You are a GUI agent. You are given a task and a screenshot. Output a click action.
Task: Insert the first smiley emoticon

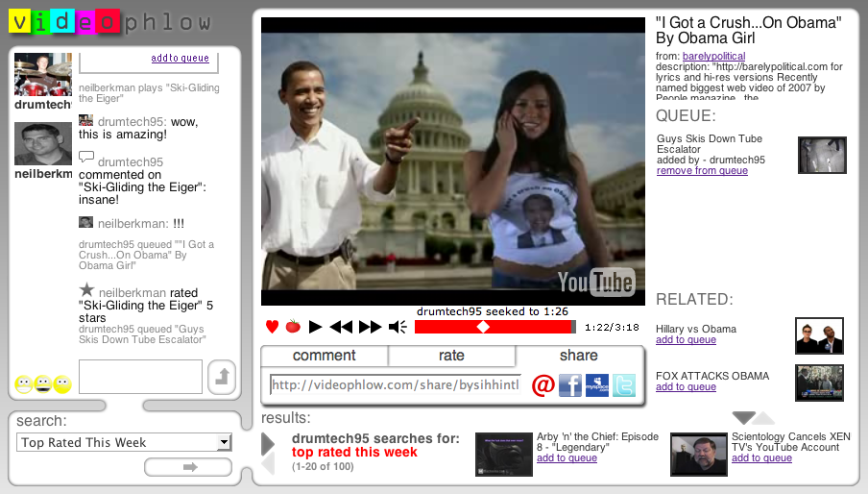pos(24,383)
